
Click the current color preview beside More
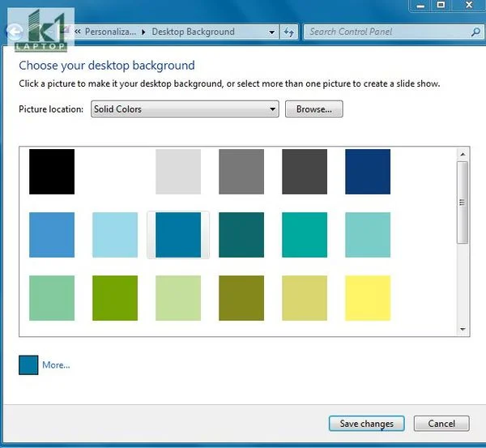[28, 365]
